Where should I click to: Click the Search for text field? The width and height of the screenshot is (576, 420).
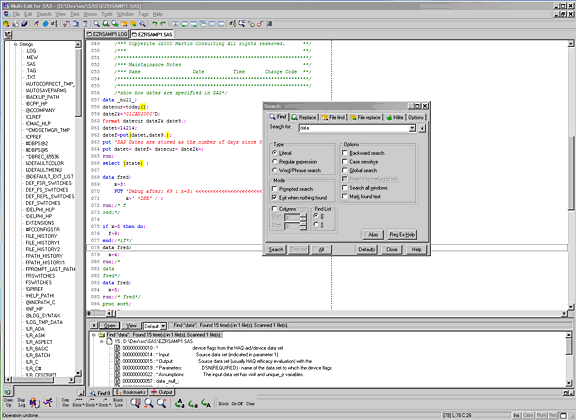coord(354,128)
